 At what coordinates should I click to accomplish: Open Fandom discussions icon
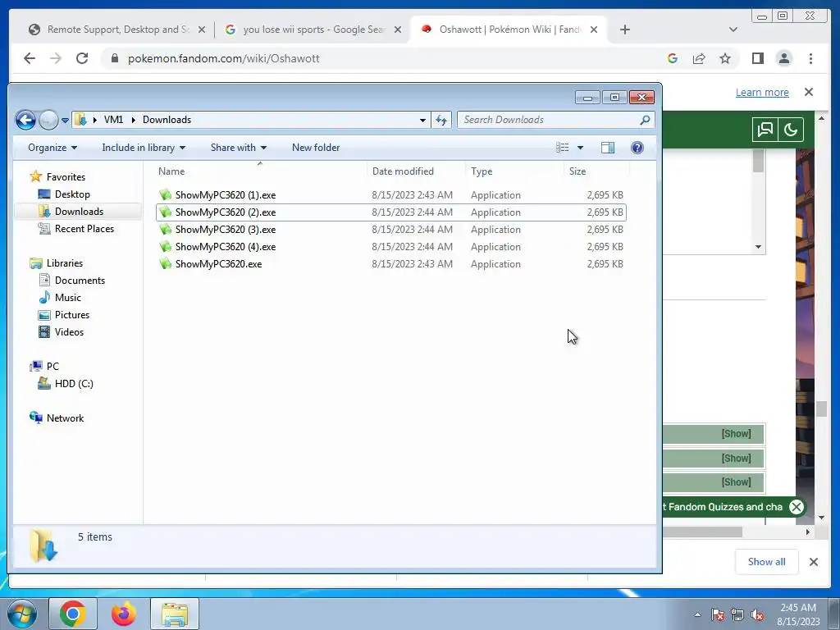(x=765, y=129)
